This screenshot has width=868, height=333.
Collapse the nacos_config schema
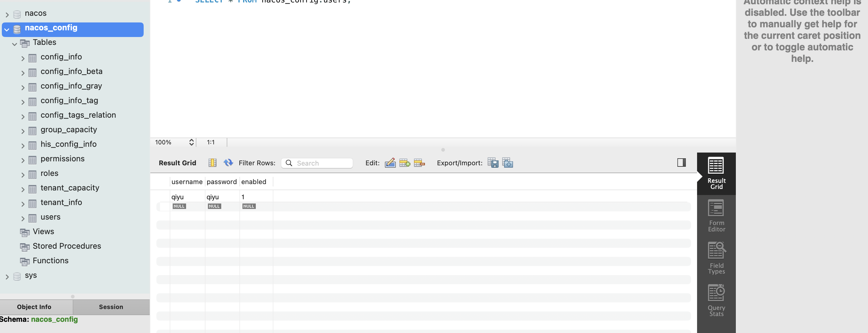coord(7,30)
